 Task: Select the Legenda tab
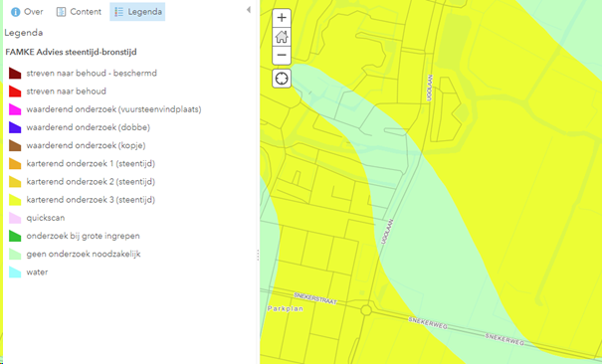tap(137, 12)
